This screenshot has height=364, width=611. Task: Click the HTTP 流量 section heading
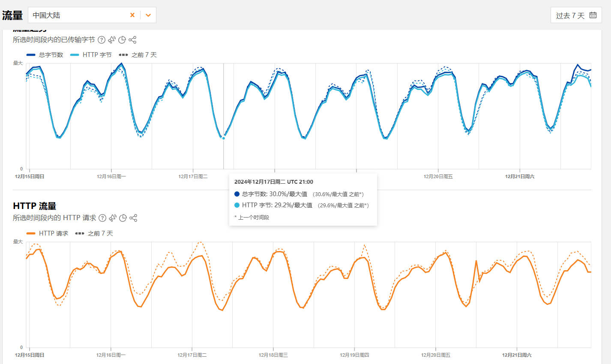tap(35, 206)
